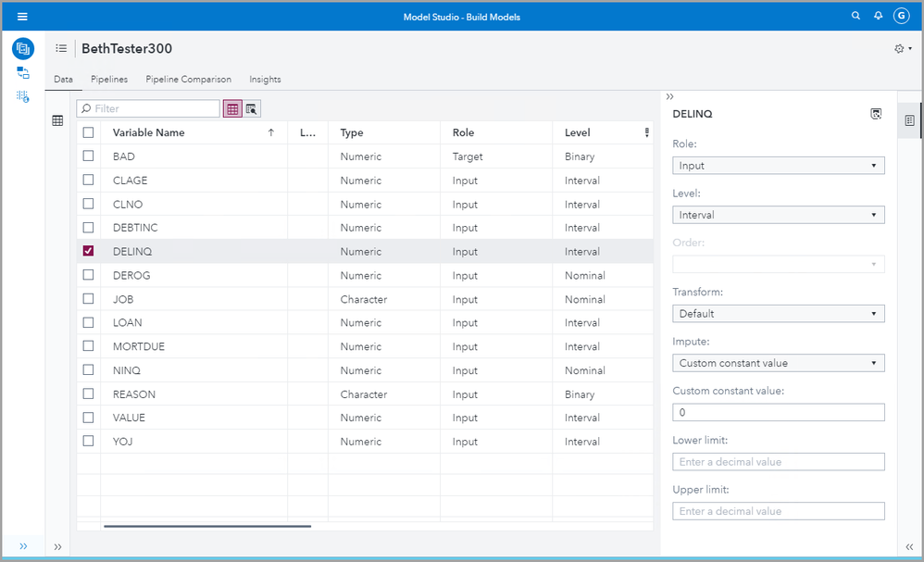Open the Pipeline Comparison tab

[x=188, y=80]
